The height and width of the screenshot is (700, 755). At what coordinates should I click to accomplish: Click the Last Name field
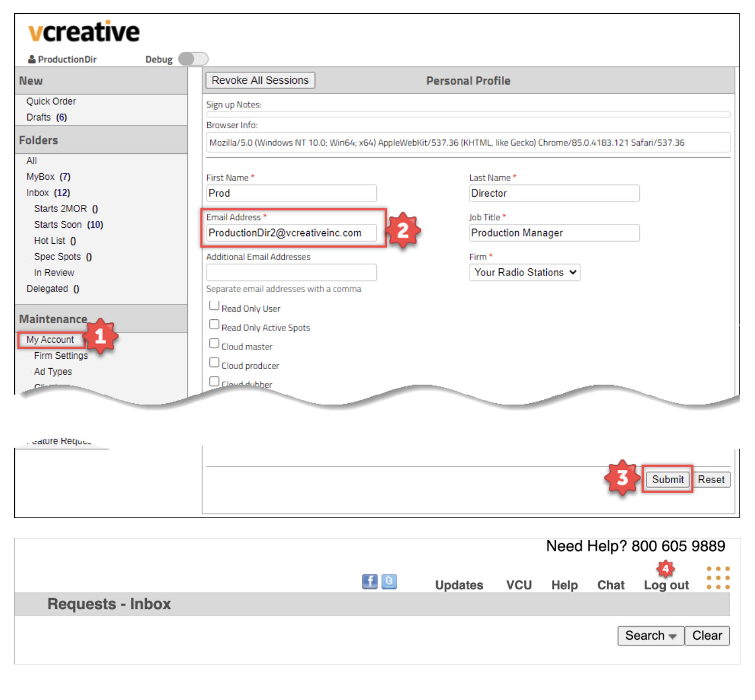[x=554, y=193]
